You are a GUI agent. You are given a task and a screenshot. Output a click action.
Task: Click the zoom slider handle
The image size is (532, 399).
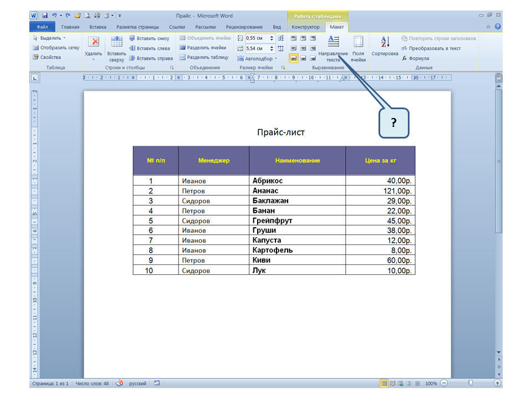470,383
